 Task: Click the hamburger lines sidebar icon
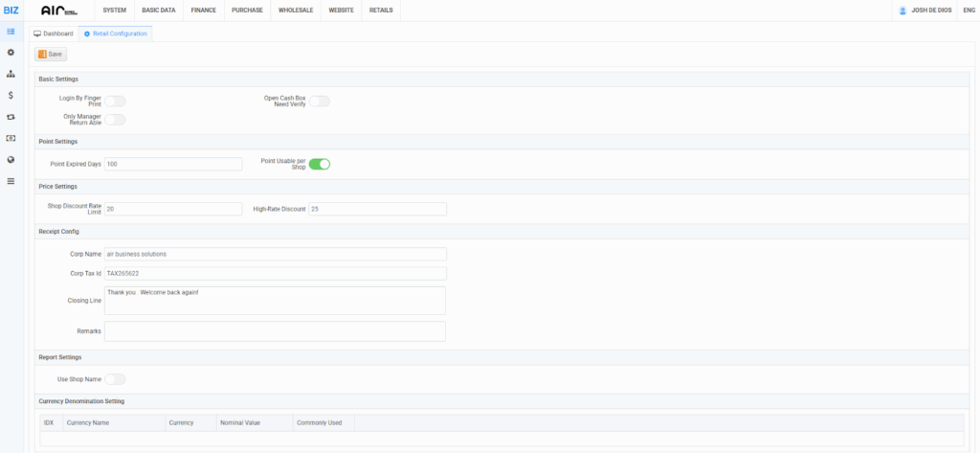coord(11,180)
